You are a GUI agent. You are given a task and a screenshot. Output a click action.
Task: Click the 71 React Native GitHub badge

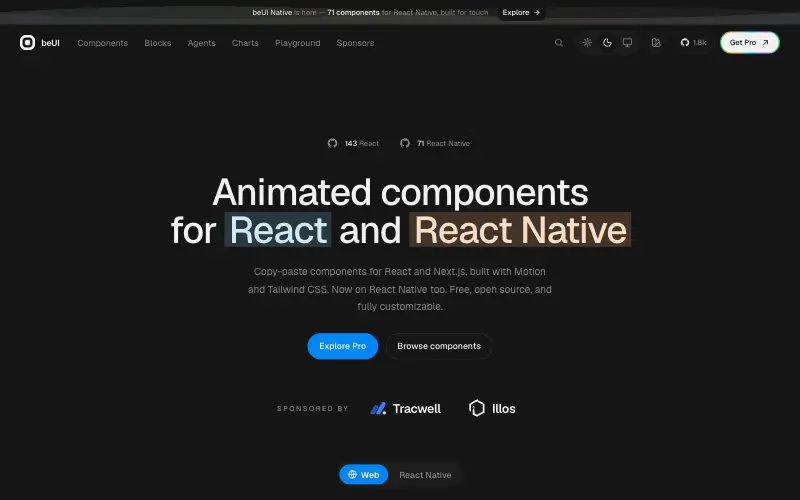(x=435, y=143)
